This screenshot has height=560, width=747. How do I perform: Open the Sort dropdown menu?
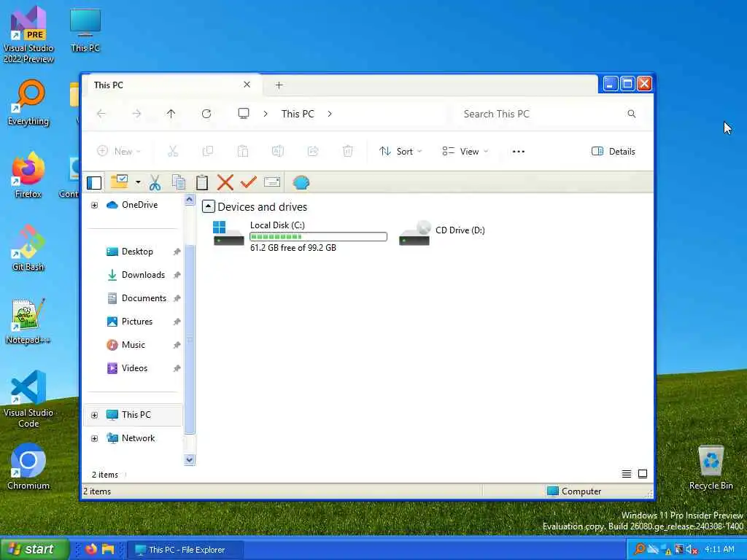click(400, 152)
